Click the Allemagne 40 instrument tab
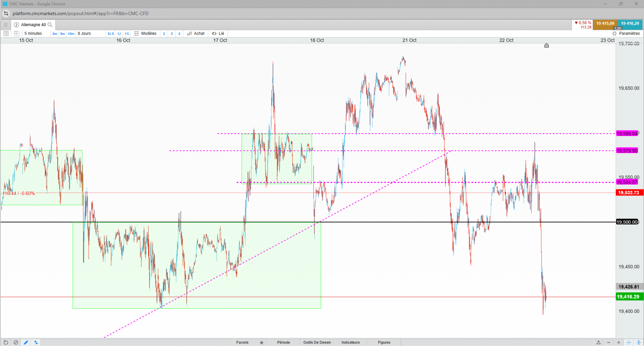Viewport: 644px width, 346px height. (x=33, y=25)
